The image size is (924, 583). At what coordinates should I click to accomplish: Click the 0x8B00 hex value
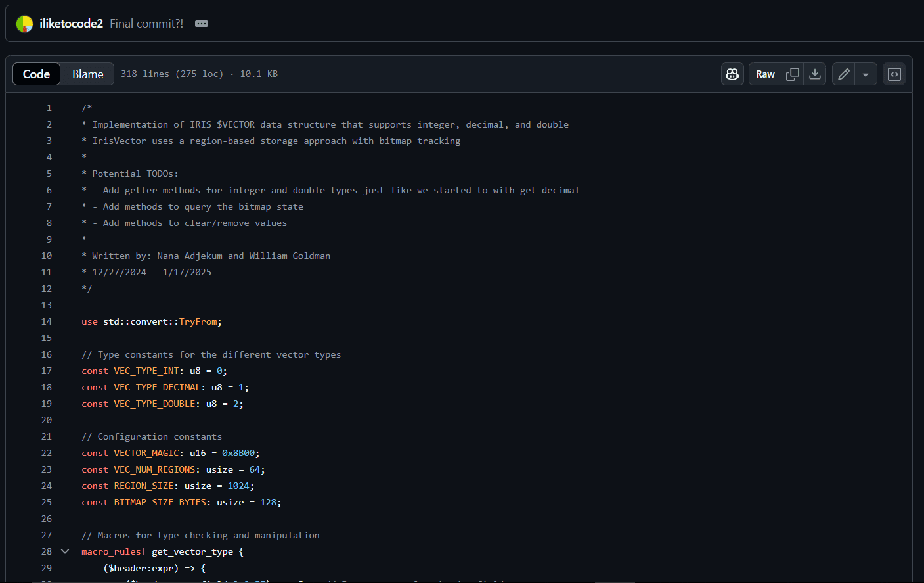coord(238,453)
